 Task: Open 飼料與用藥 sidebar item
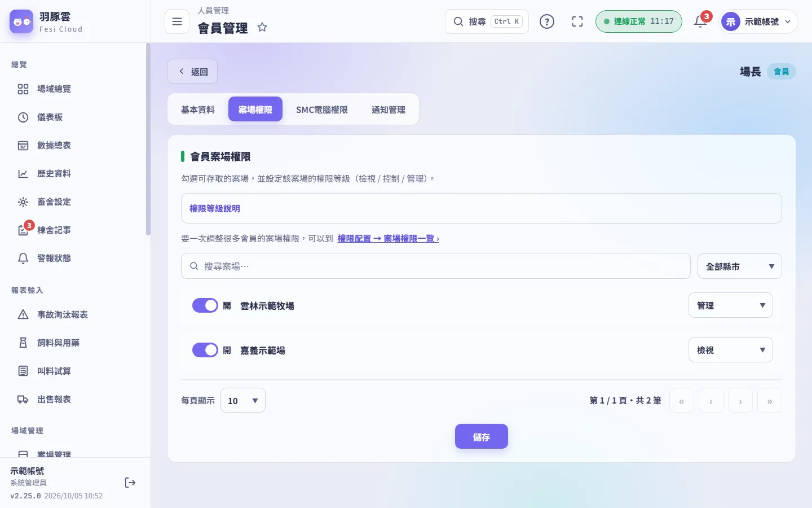75,343
